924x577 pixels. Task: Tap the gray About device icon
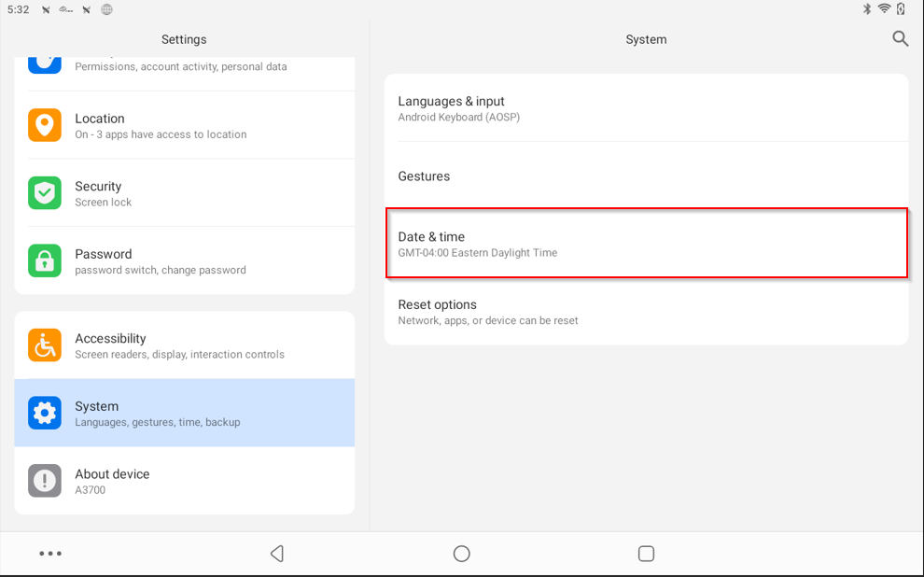(45, 481)
